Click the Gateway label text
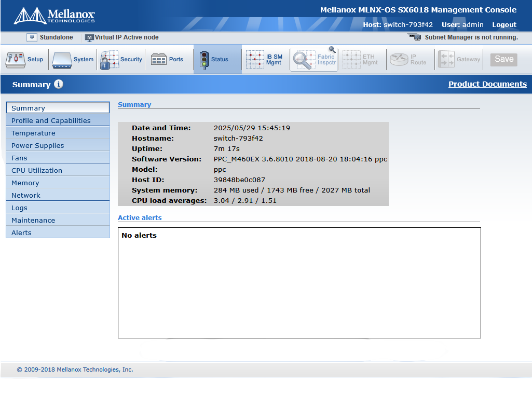Viewport: 532px width, 397px height. point(468,59)
